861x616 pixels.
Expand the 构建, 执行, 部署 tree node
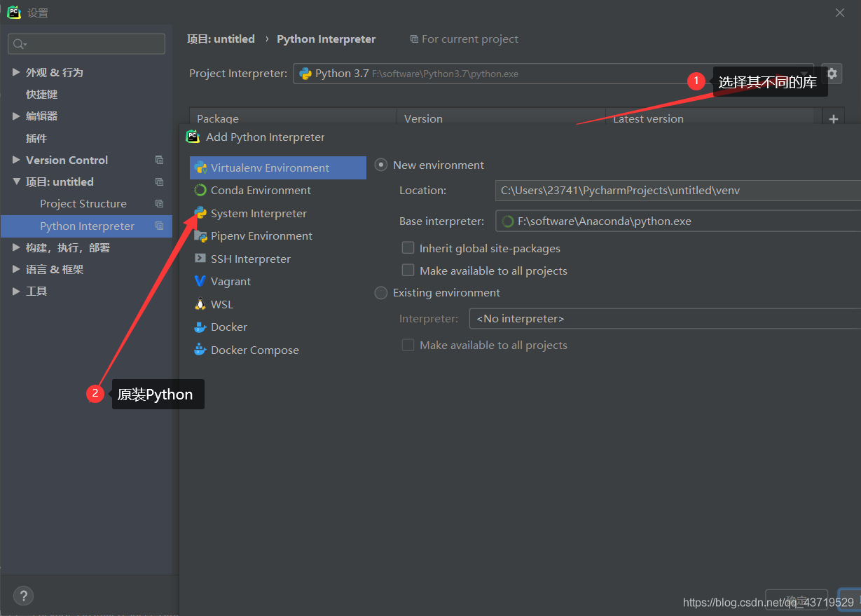point(16,247)
